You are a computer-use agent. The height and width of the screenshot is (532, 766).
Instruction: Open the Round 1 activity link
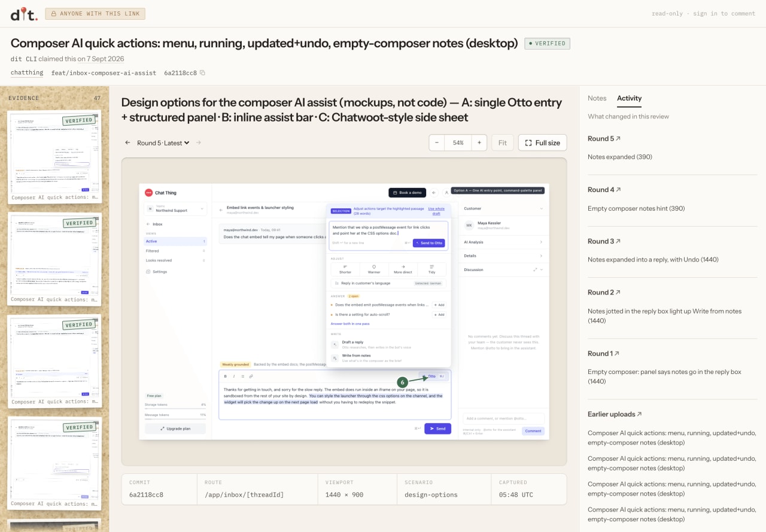[x=603, y=354]
